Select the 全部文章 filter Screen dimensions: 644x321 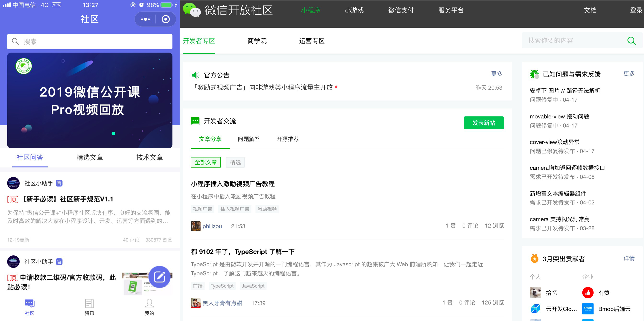pos(206,162)
